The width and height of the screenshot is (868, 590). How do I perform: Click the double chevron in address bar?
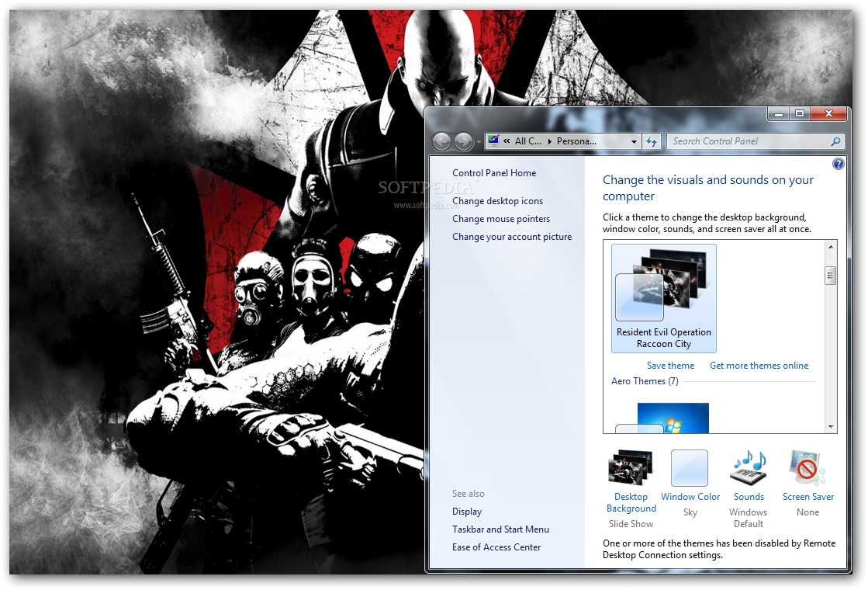click(x=507, y=141)
